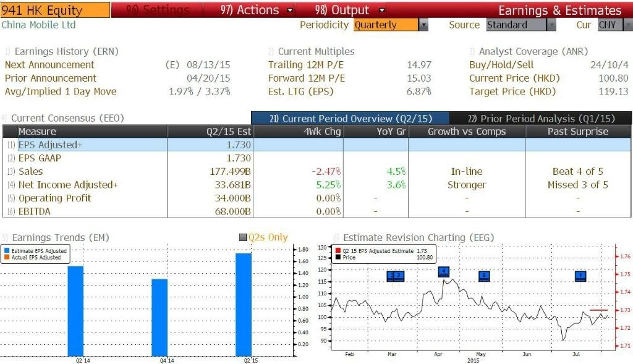Click the Sales 4Wk change -2.47%
The height and width of the screenshot is (364, 633).
click(326, 172)
